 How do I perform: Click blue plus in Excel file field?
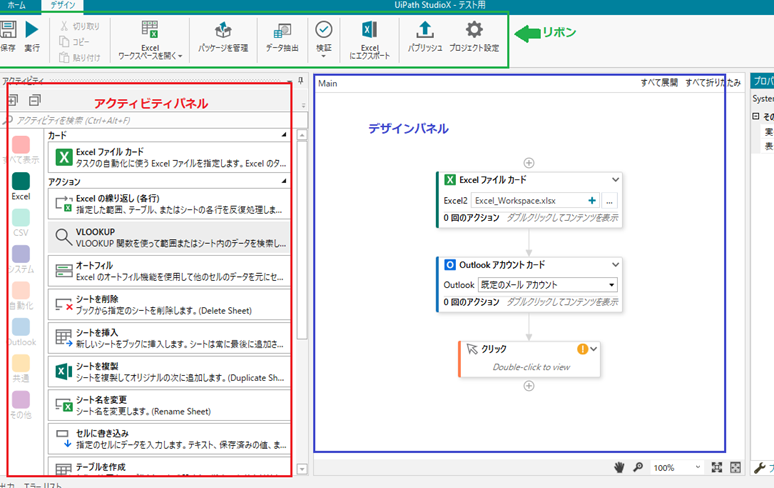pos(592,200)
